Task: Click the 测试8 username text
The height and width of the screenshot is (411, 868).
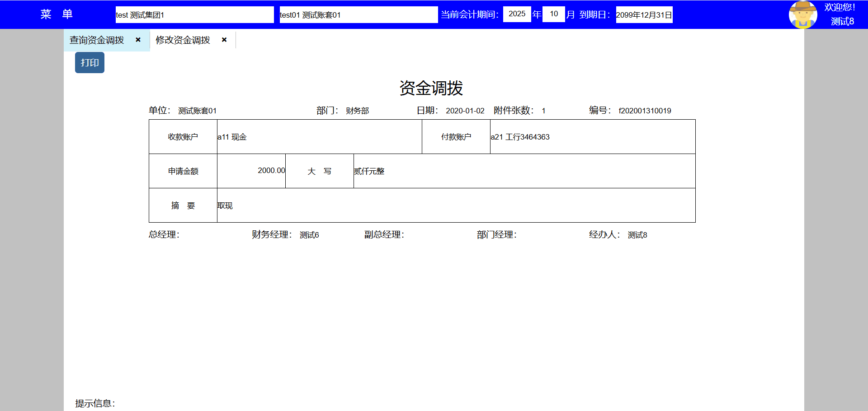Action: tap(842, 21)
